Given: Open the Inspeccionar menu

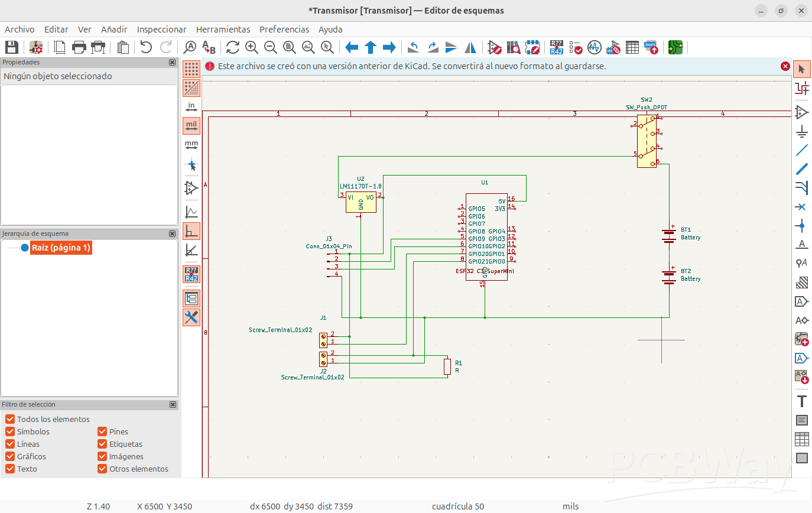Looking at the screenshot, I should 161,29.
